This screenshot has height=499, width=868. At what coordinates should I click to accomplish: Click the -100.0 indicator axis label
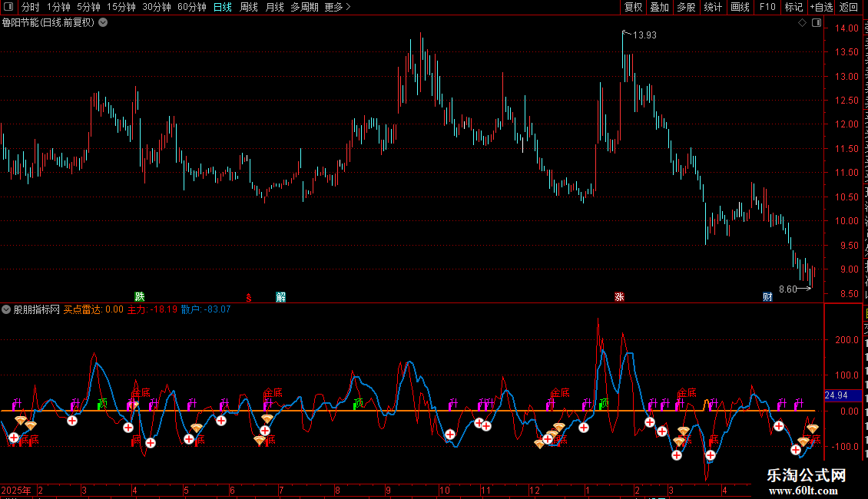point(845,447)
